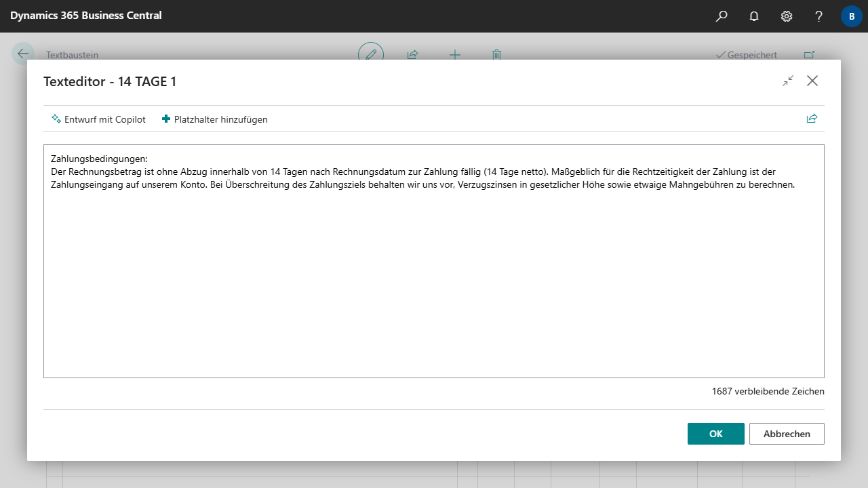Collapse the Texteditor dialog size icon
Viewport: 868px width, 488px height.
coord(788,81)
